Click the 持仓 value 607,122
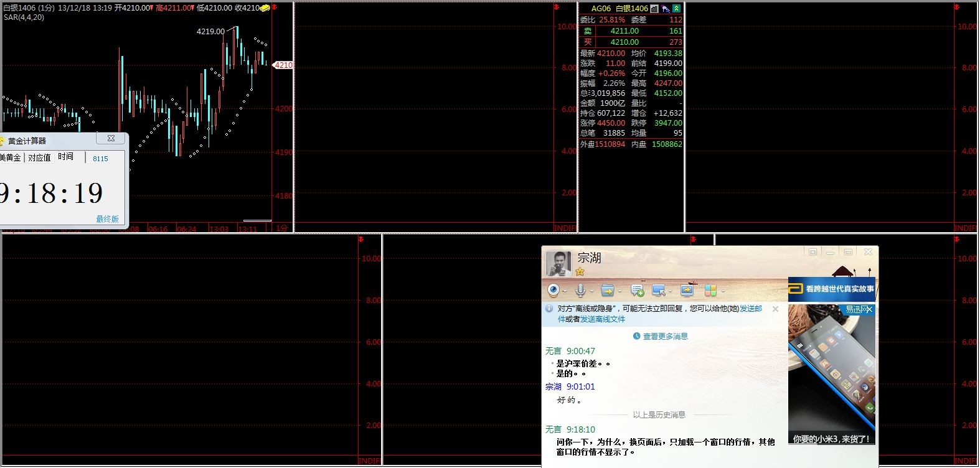Viewport: 980px width, 468px height. click(x=611, y=113)
